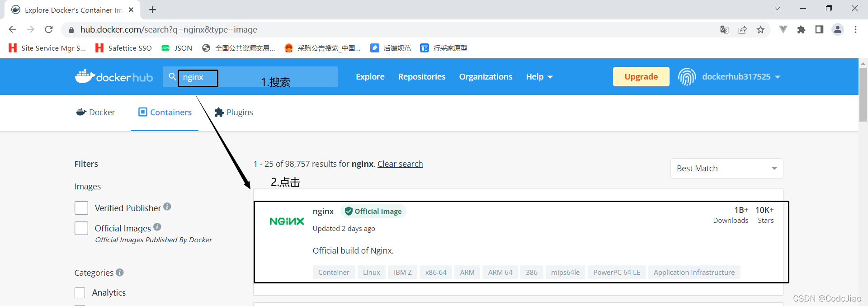Click the Clear search link
The height and width of the screenshot is (306, 868).
pos(400,164)
